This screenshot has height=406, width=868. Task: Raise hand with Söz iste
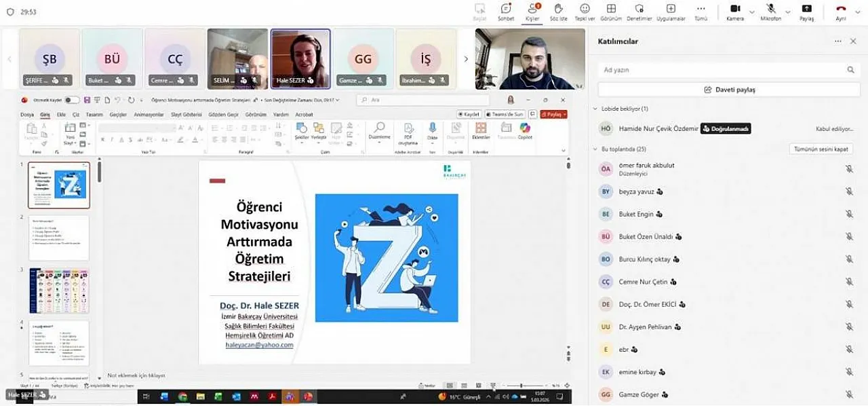[x=559, y=11]
